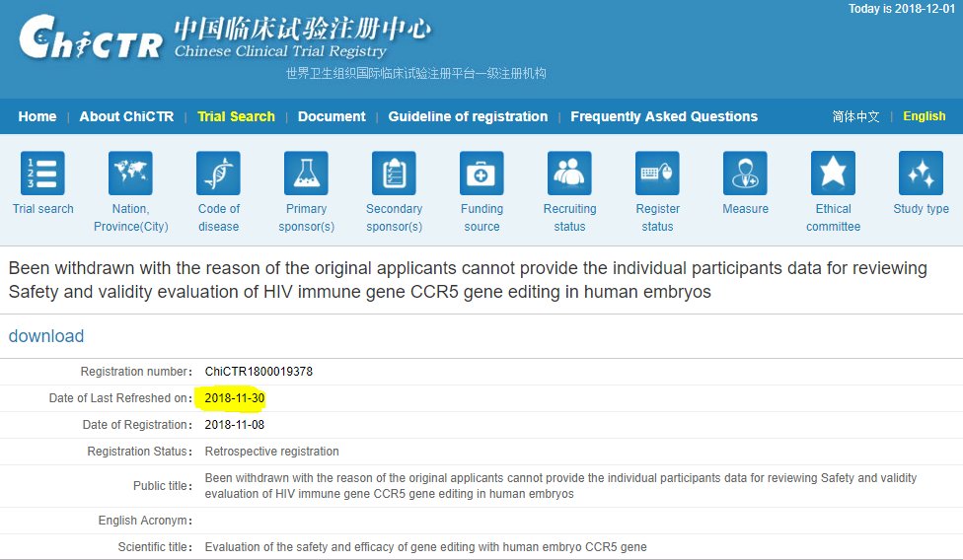
Task: Click the highlighted date 2018-11-30
Action: coord(235,398)
